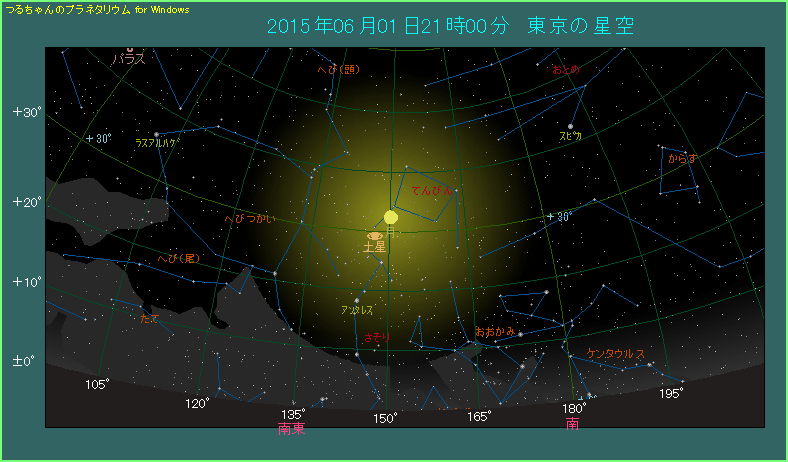Select the からす constellation label

click(x=682, y=158)
